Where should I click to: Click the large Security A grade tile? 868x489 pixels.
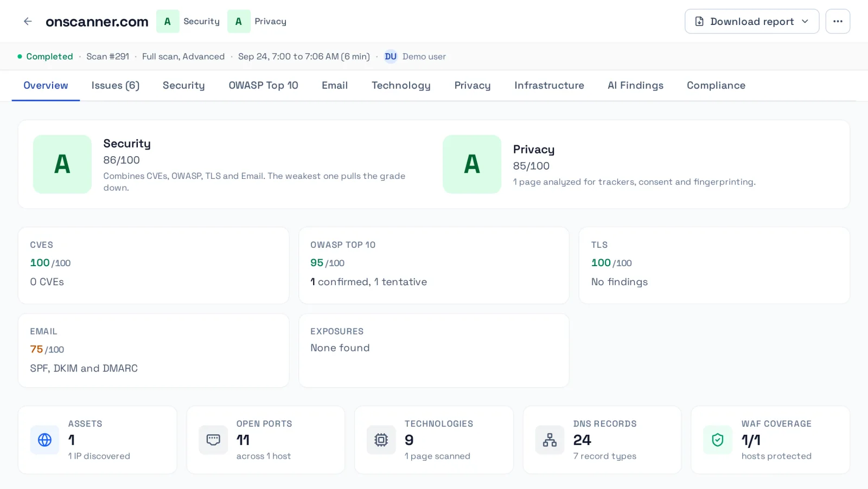(62, 164)
